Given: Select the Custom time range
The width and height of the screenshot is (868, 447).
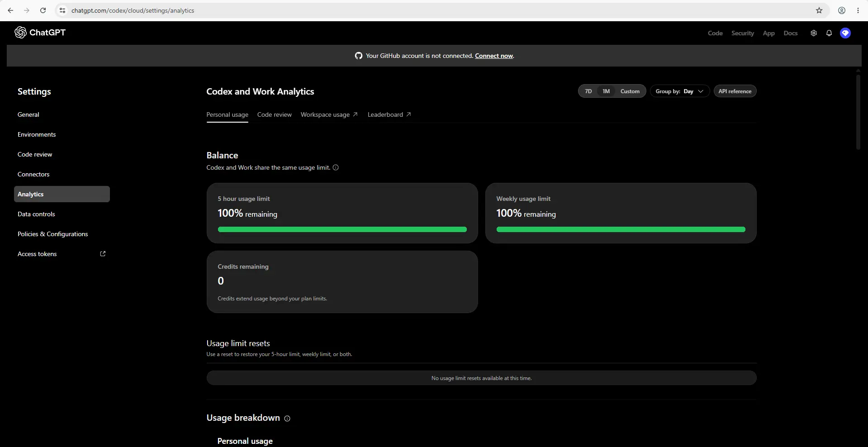Looking at the screenshot, I should click(630, 91).
